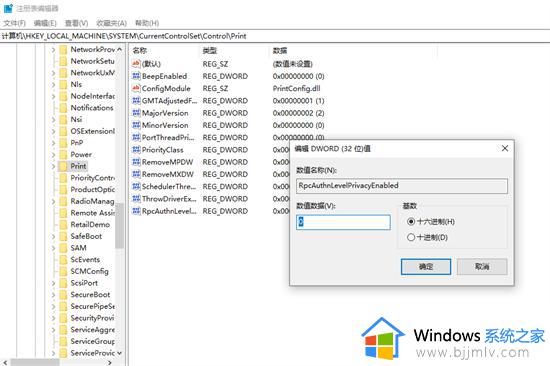Click the PnP folder icon
Viewport: 550px width, 366px height.
click(63, 143)
